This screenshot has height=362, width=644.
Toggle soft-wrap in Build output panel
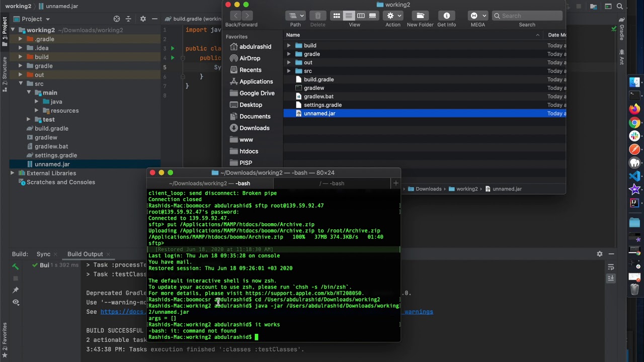(x=611, y=267)
